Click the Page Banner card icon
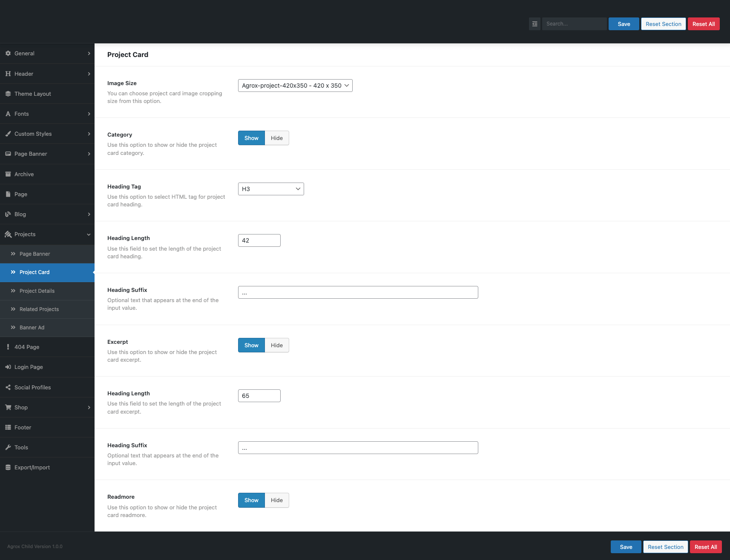The height and width of the screenshot is (560, 730). point(8,154)
